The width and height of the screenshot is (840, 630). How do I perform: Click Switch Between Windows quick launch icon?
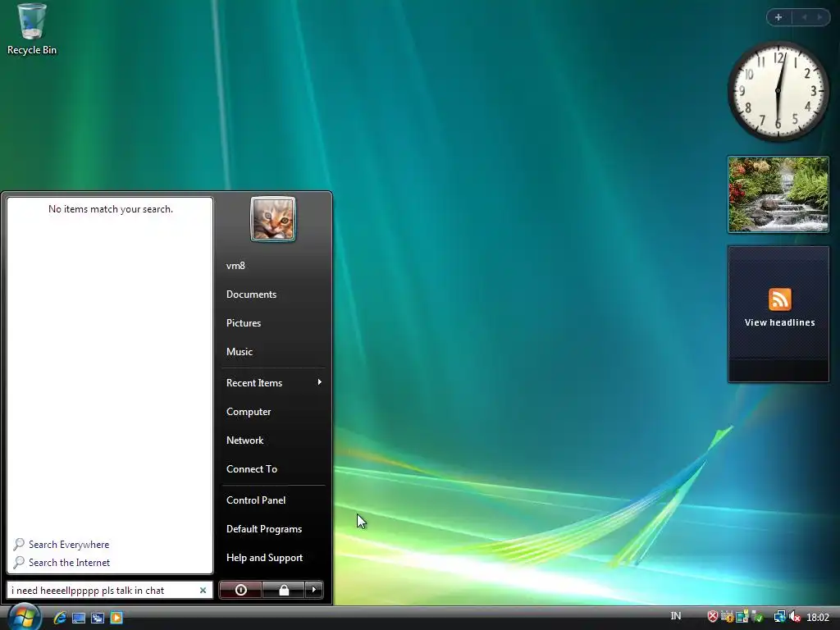[x=98, y=618]
